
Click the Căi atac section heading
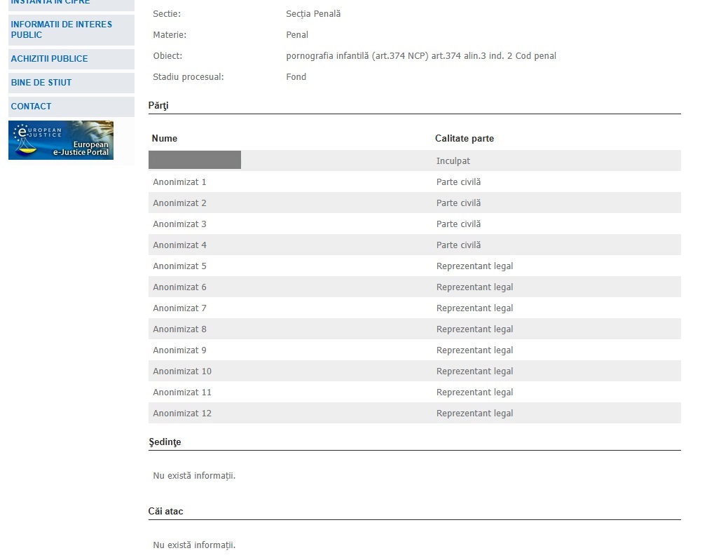[166, 511]
